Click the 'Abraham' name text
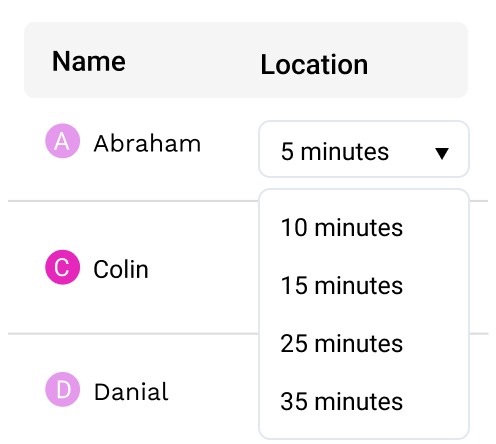The width and height of the screenshot is (496, 444). click(x=147, y=144)
